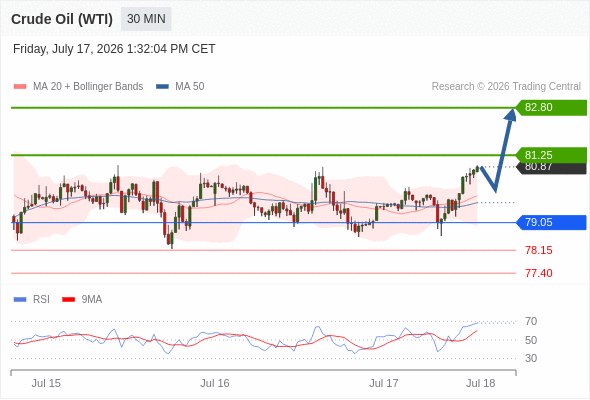Viewport: 590px width, 400px height.
Task: Click the MA 20 + Bollinger Bands legend label
Action: (88, 87)
